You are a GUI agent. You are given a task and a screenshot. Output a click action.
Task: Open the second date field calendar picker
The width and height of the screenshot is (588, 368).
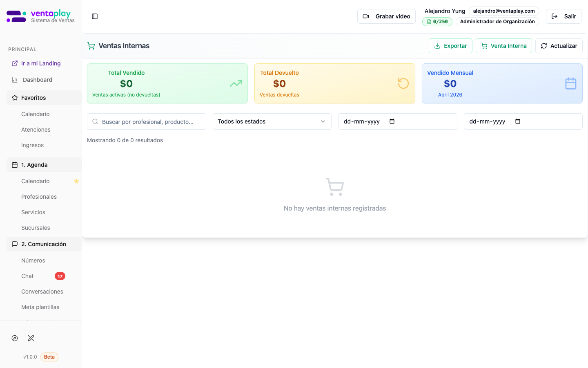click(518, 121)
